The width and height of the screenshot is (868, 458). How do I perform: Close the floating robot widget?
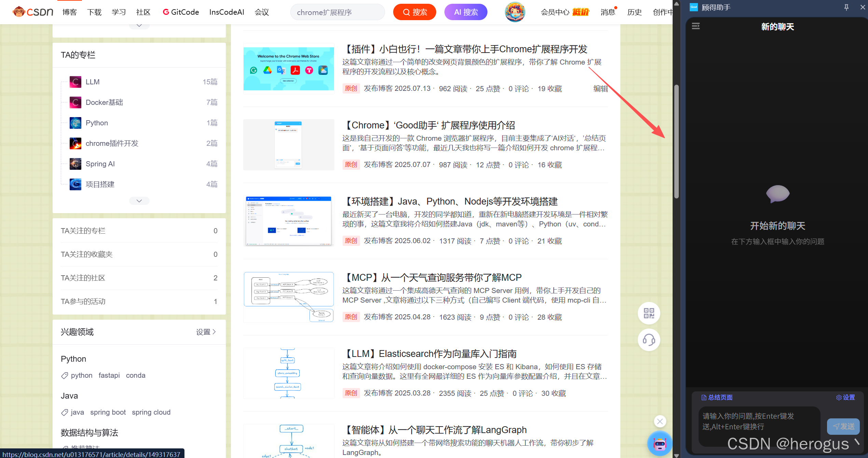pyautogui.click(x=660, y=421)
